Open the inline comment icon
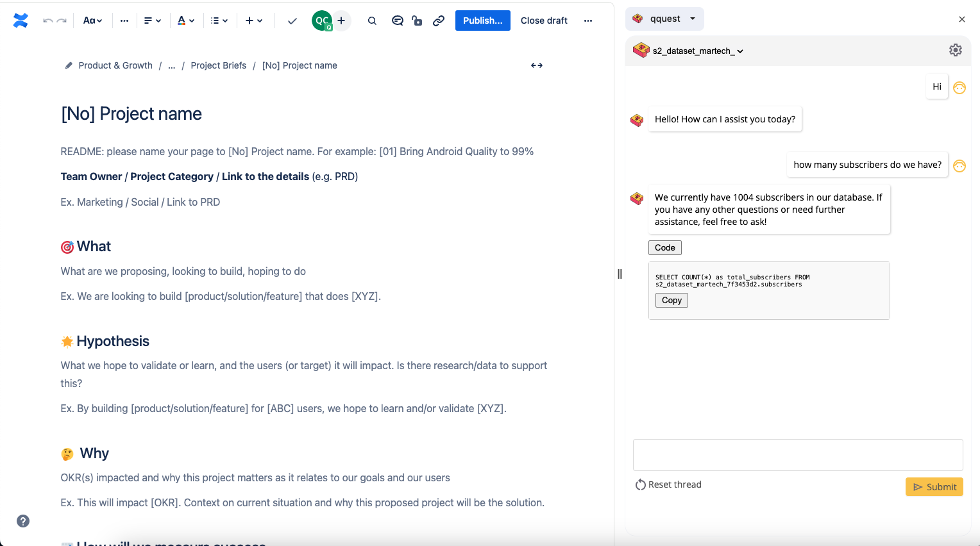Viewport: 980px width, 546px height. click(398, 21)
